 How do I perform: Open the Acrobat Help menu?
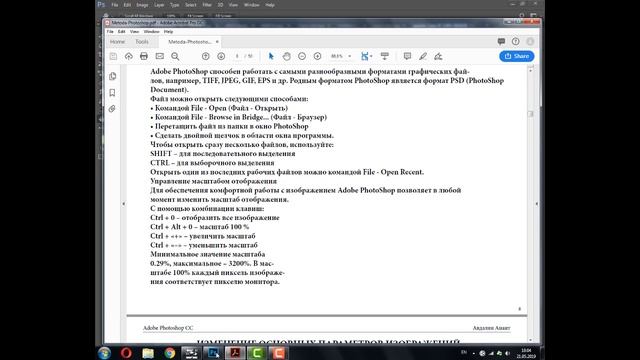click(x=169, y=31)
